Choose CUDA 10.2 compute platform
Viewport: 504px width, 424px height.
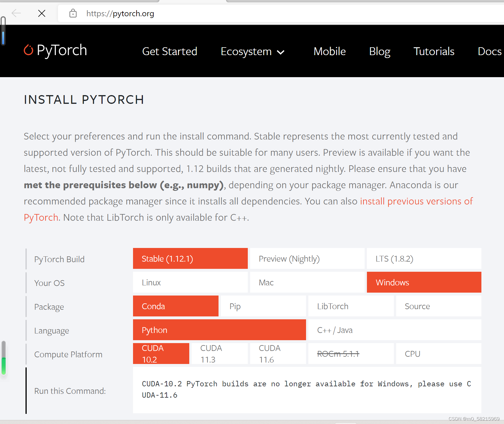pyautogui.click(x=161, y=354)
